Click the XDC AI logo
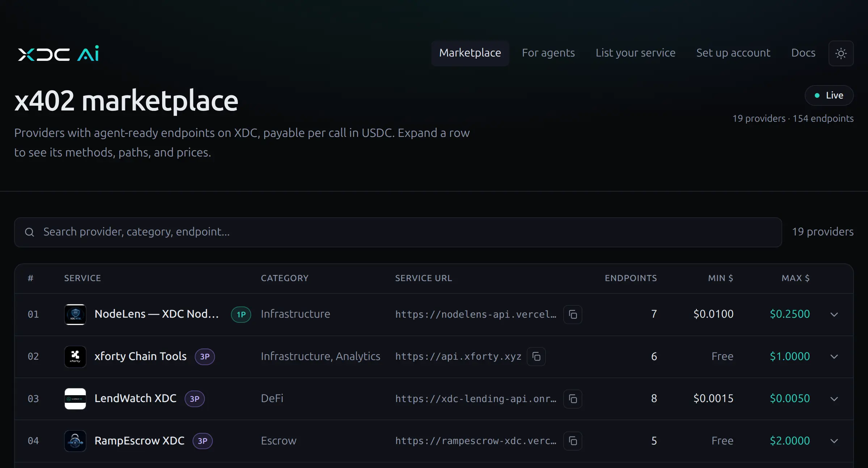868x468 pixels. pos(58,54)
